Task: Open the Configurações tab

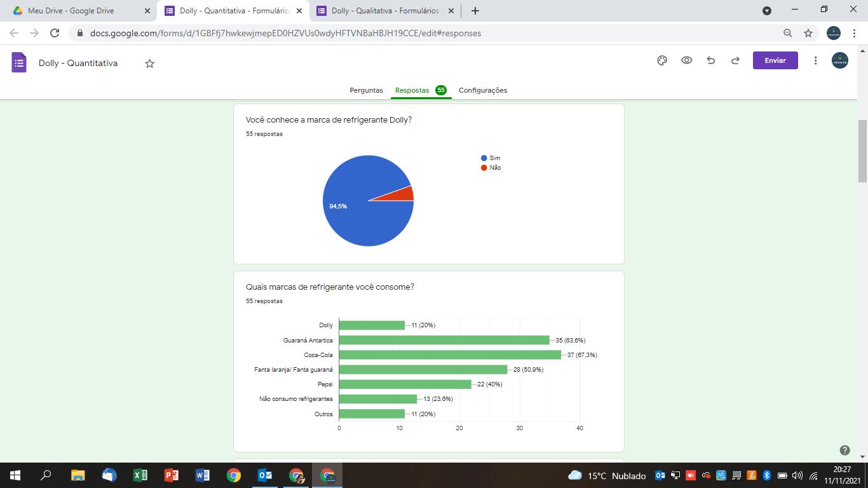Action: (x=483, y=90)
